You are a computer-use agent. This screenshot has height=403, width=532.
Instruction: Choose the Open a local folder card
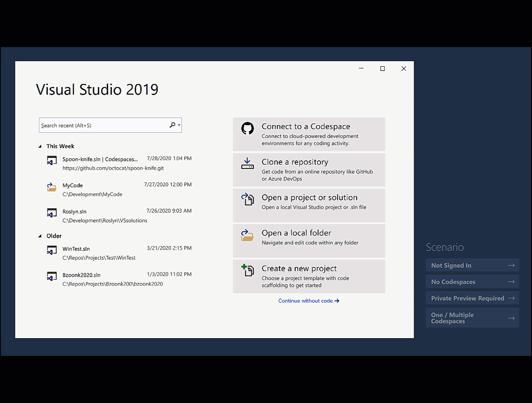click(309, 241)
